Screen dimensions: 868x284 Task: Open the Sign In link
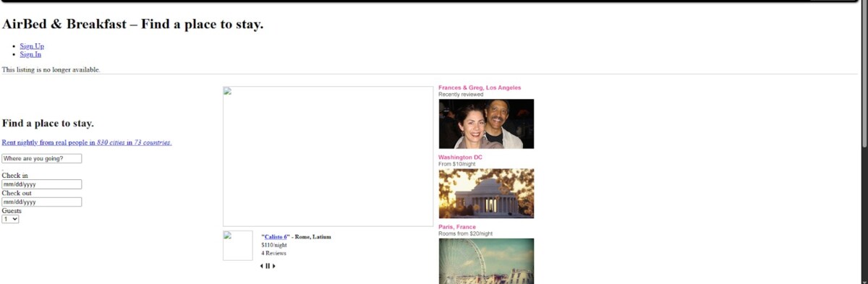click(x=30, y=54)
